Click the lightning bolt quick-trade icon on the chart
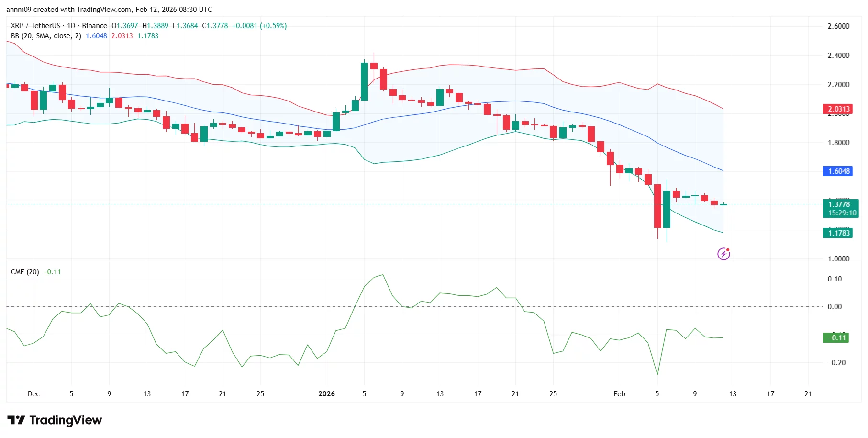The image size is (868, 438). [x=723, y=254]
